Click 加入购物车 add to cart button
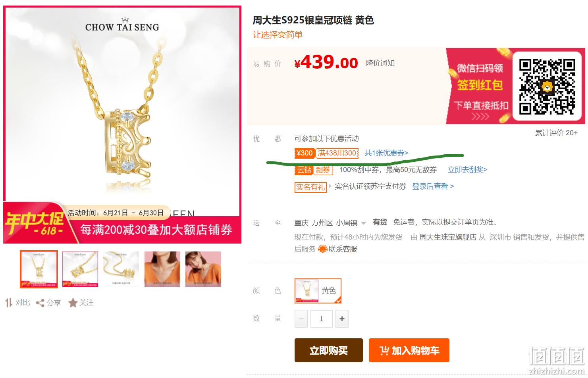 (x=409, y=350)
